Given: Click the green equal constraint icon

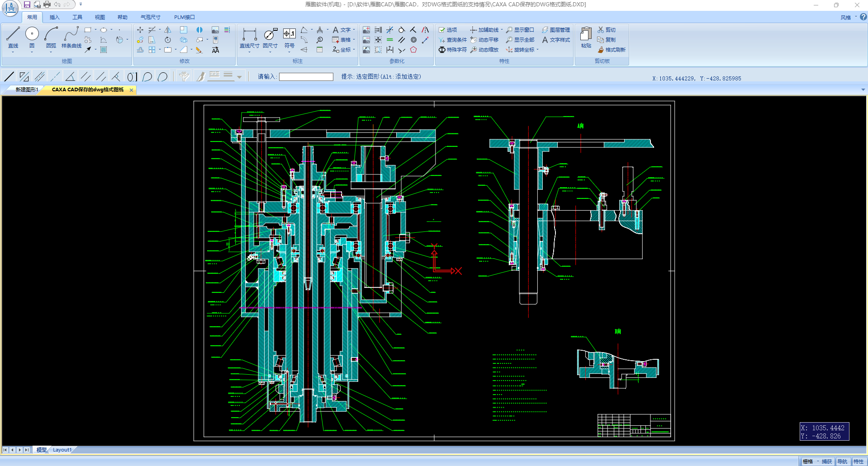Looking at the screenshot, I should [390, 40].
